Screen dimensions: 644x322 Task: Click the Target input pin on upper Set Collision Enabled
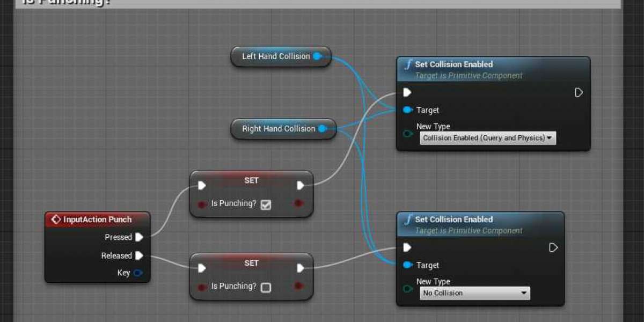click(x=408, y=110)
